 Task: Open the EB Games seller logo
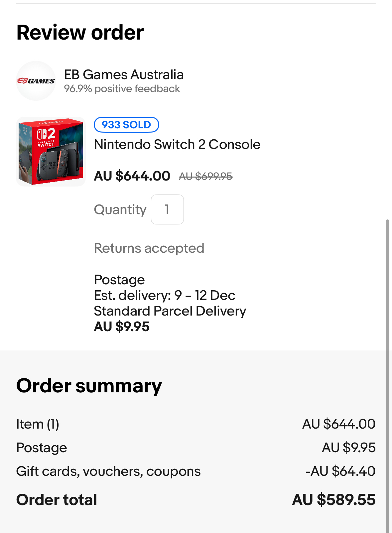pos(36,81)
